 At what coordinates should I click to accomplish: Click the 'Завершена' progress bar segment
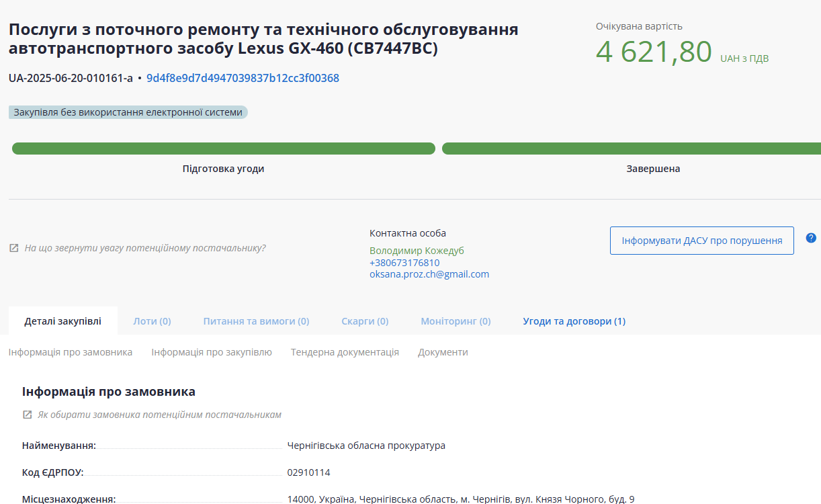[x=632, y=149]
